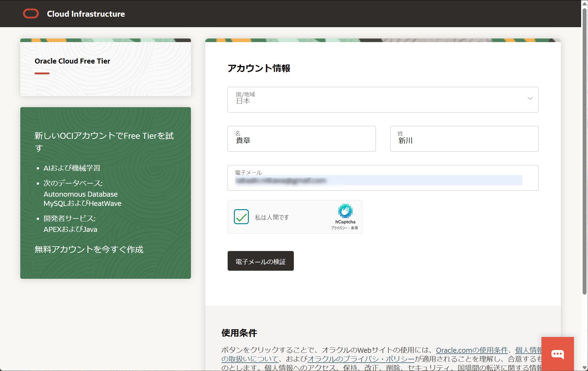Click the Cloud Infrastructure header title
This screenshot has width=588, height=371.
(x=86, y=14)
